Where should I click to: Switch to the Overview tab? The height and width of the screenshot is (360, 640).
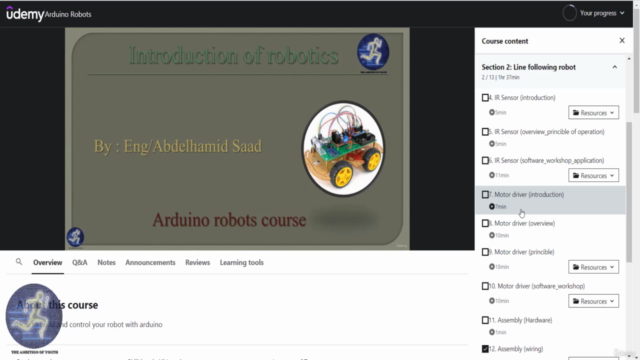click(48, 262)
